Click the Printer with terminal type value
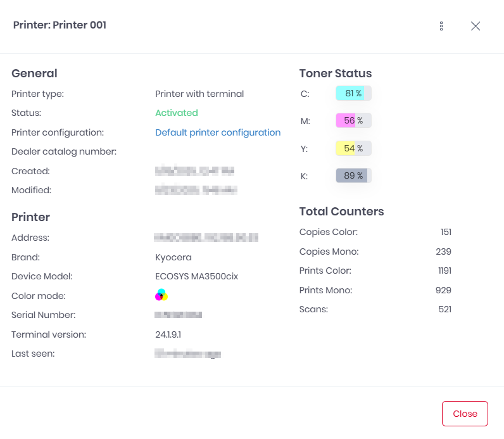504x439 pixels. 199,94
